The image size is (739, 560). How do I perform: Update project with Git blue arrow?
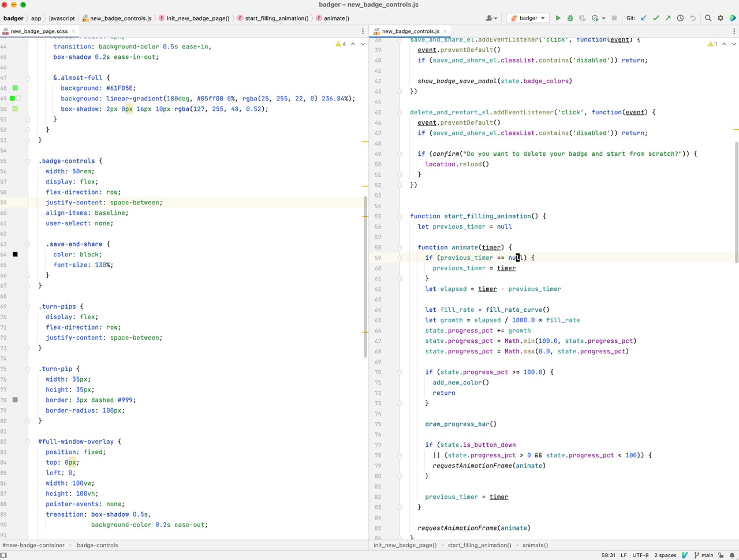(x=644, y=18)
